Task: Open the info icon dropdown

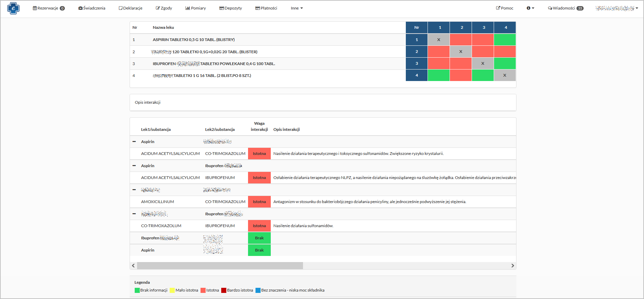Action: point(530,8)
